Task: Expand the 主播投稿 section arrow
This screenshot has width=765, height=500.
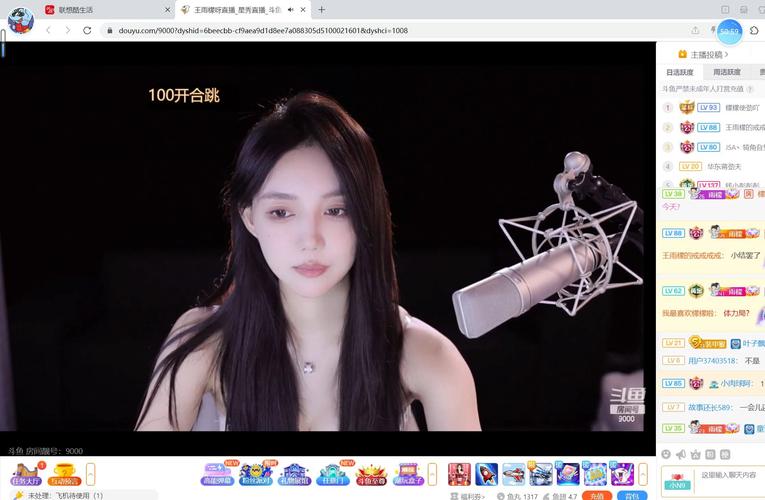Action: (726, 54)
